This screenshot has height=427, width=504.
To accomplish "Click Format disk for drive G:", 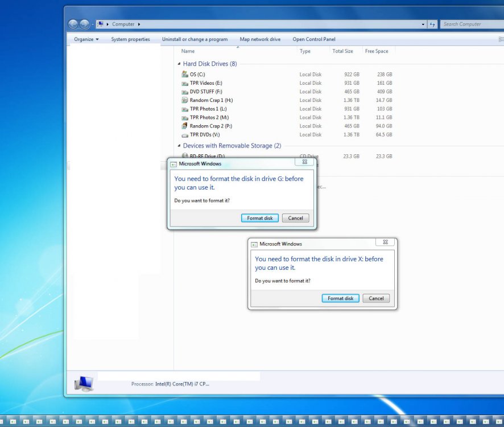I will (x=260, y=218).
